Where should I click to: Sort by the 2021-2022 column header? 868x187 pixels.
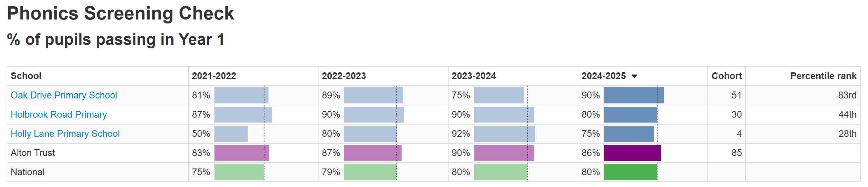214,76
